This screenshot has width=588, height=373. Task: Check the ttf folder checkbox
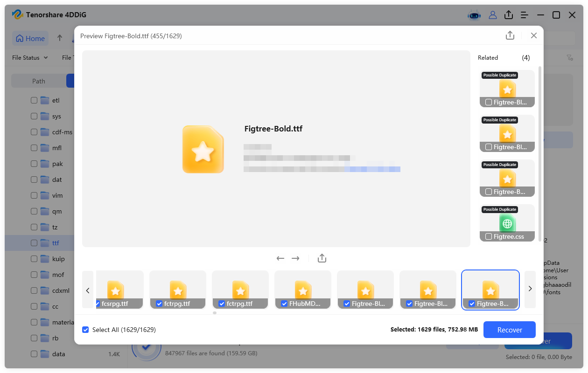click(x=34, y=243)
